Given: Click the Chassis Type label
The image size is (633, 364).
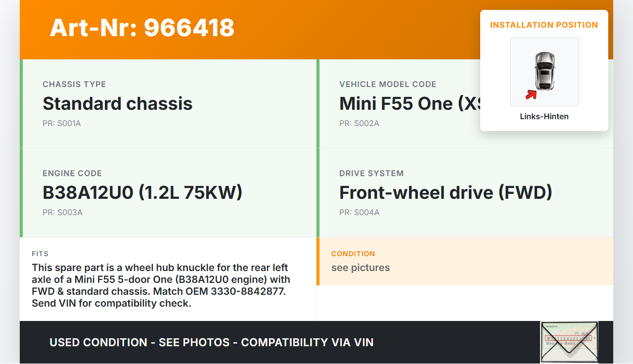Looking at the screenshot, I should 74,84.
